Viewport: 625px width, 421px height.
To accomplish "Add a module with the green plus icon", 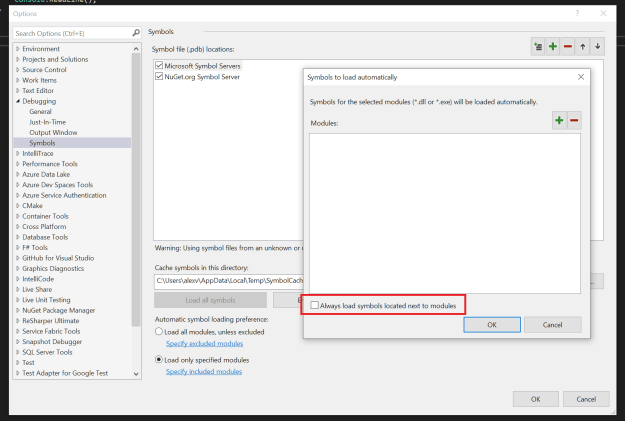I will tap(559, 121).
